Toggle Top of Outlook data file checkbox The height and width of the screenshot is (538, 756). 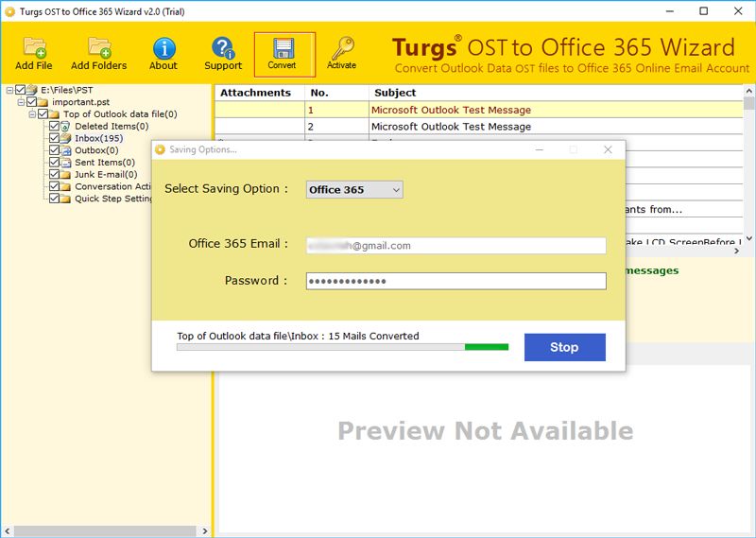tap(43, 113)
